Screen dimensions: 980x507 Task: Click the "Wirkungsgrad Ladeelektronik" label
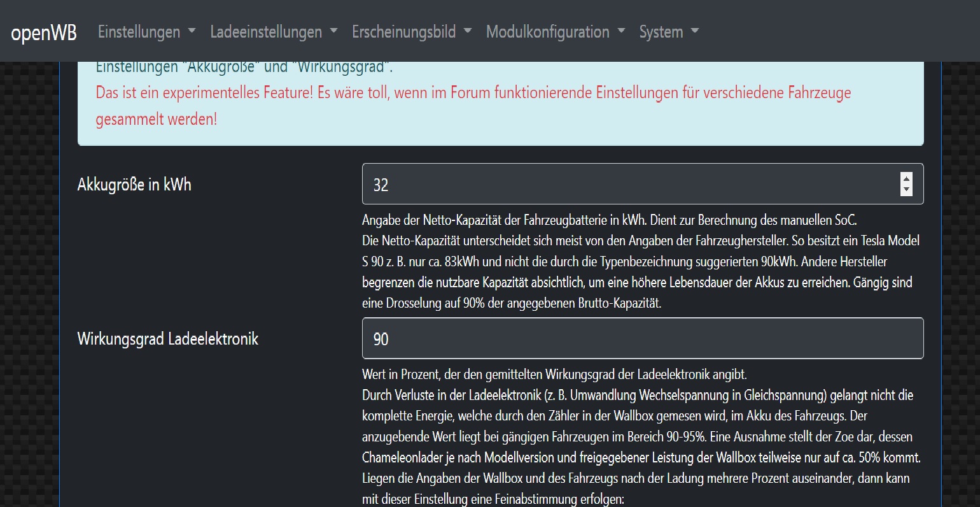pyautogui.click(x=168, y=339)
